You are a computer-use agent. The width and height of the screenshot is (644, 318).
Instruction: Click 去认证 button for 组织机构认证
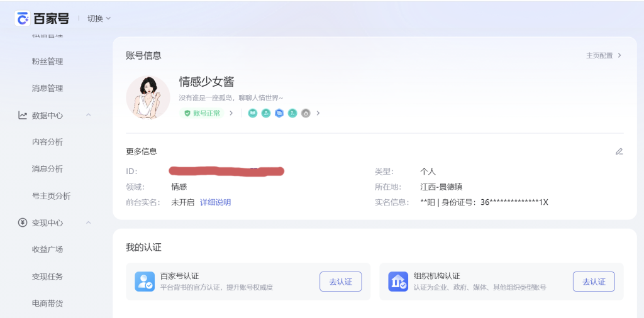click(593, 282)
